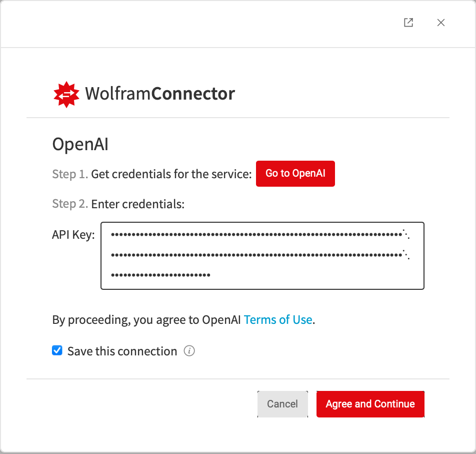This screenshot has height=454, width=476.
Task: Cancel the OpenAI connection setup
Action: click(282, 404)
